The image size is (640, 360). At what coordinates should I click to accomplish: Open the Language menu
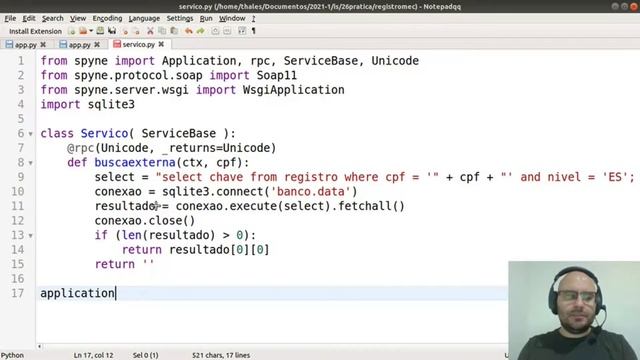[x=144, y=18]
